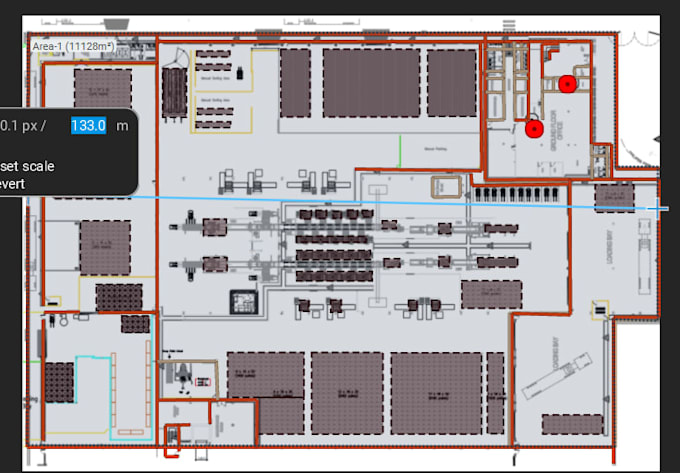Apply the 'set scale' option

click(27, 166)
